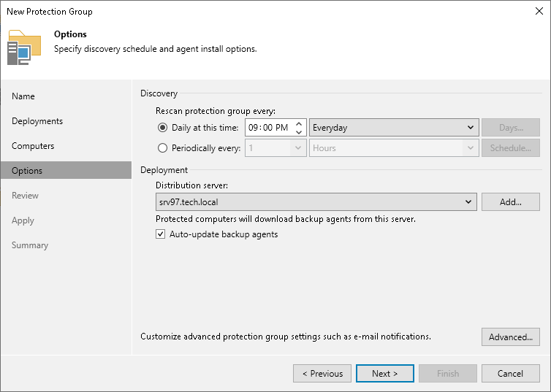This screenshot has width=551, height=392.
Task: Decrease time with the down spinner arrow
Action: tap(299, 132)
